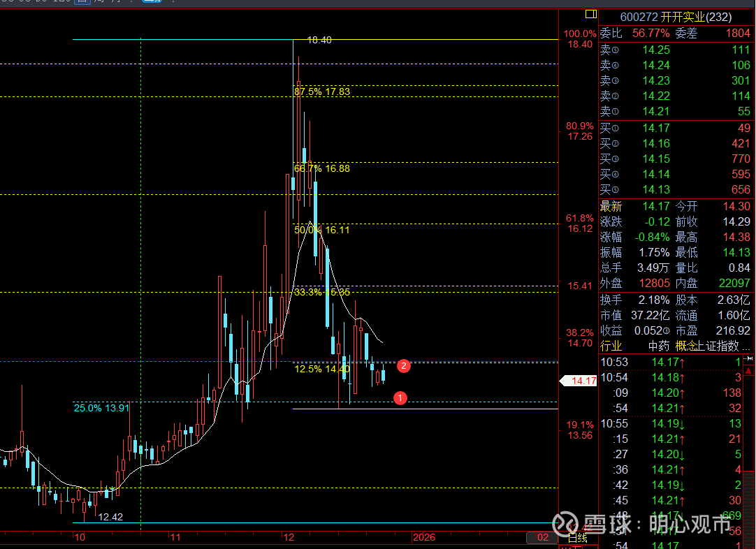This screenshot has height=549, width=756.
Task: Click the 2026 year label on time axis
Action: (424, 537)
